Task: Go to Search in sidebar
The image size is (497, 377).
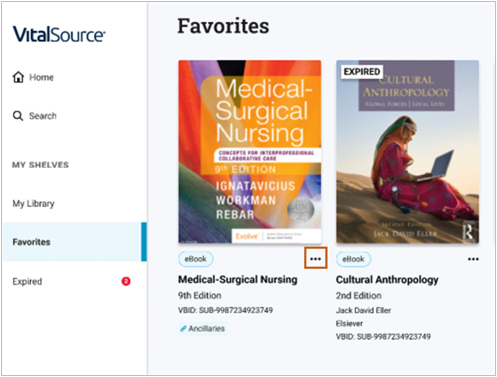Action: point(35,116)
